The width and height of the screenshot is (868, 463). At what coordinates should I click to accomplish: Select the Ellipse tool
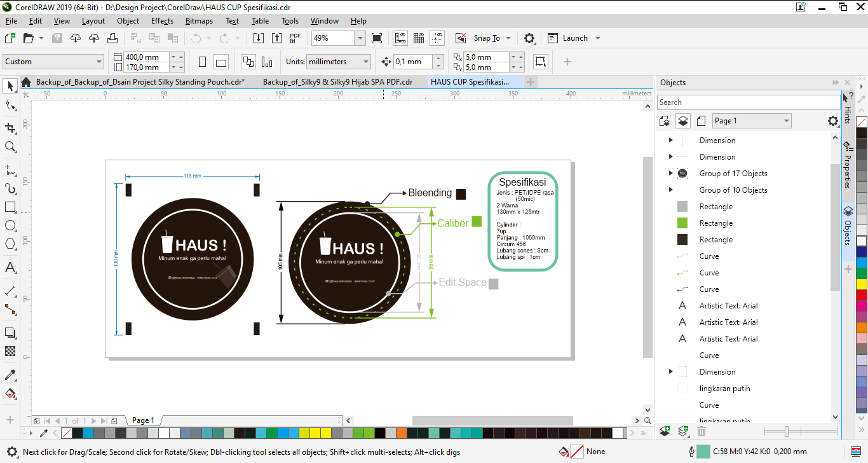[10, 225]
